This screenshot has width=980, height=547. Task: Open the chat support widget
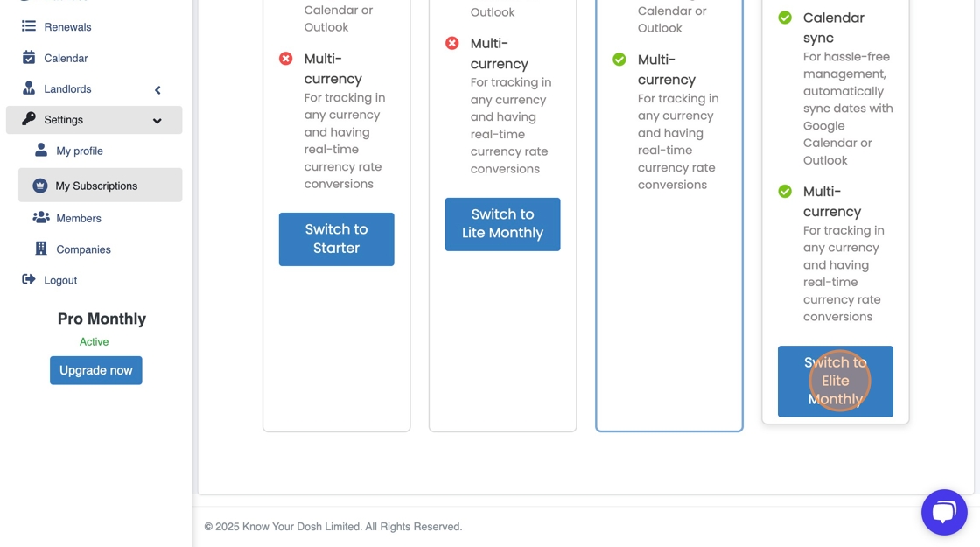coord(944,512)
